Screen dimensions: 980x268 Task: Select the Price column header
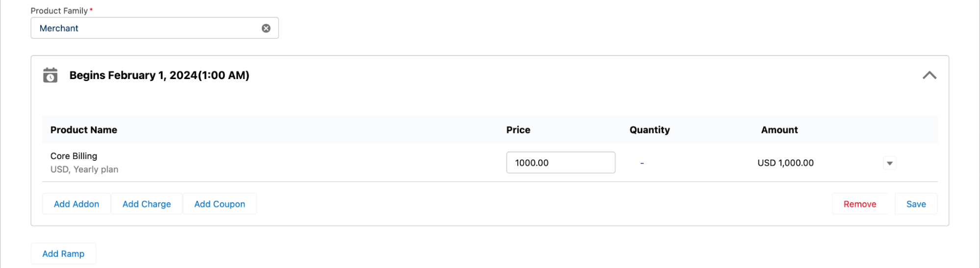tap(518, 130)
